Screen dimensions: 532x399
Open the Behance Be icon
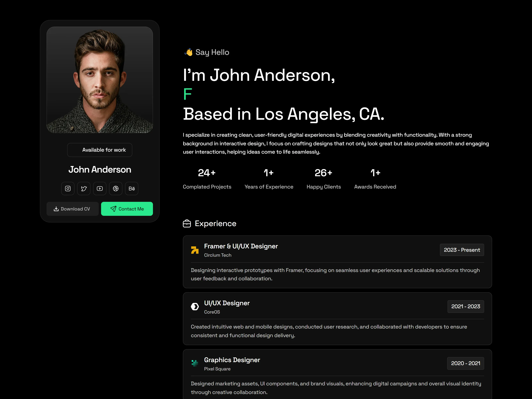tap(132, 189)
